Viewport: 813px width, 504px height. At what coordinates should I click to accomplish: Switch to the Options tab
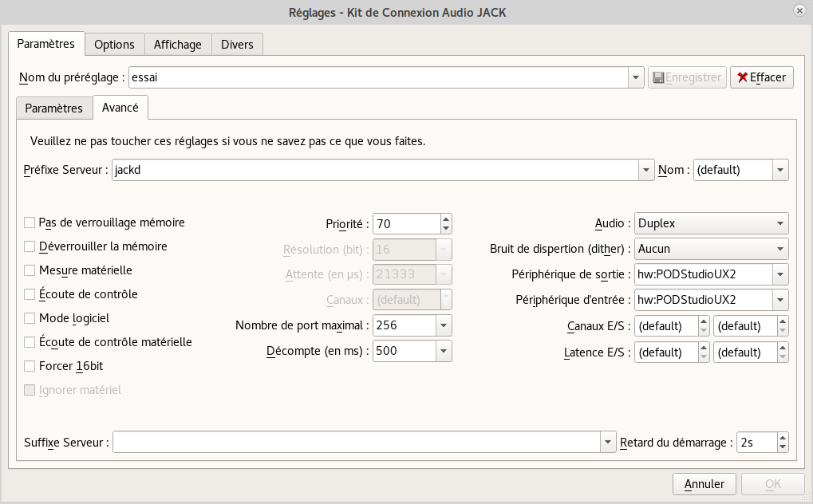[115, 45]
